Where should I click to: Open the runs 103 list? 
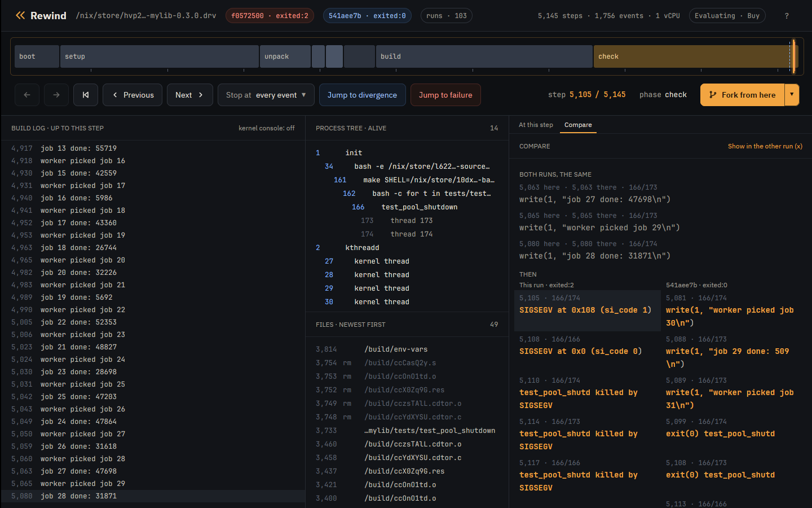click(447, 16)
